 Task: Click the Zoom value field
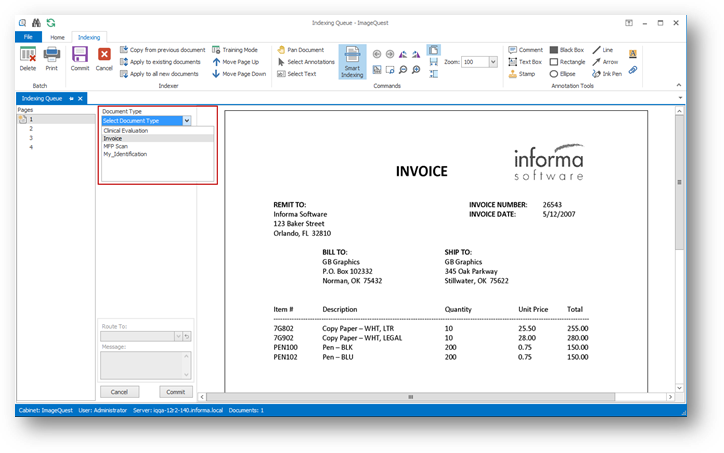pos(475,62)
